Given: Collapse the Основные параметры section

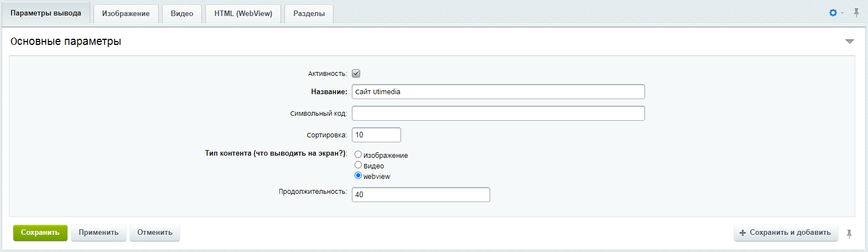Looking at the screenshot, I should 850,42.
